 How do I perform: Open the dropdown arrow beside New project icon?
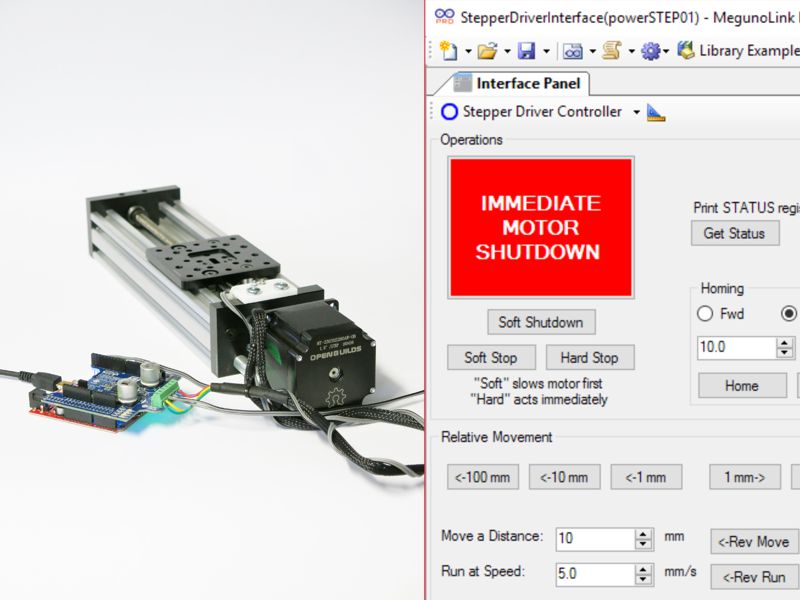[x=468, y=51]
